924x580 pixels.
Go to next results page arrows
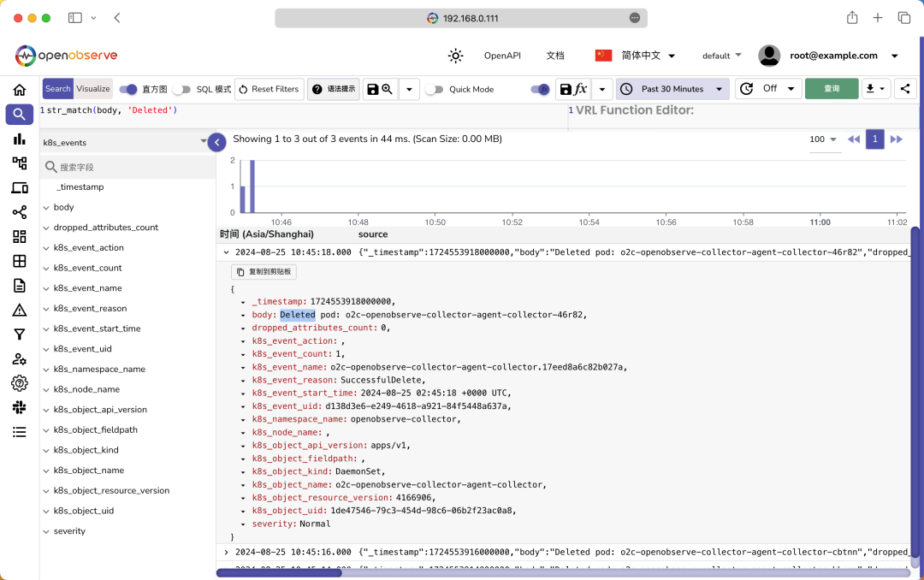tap(897, 139)
